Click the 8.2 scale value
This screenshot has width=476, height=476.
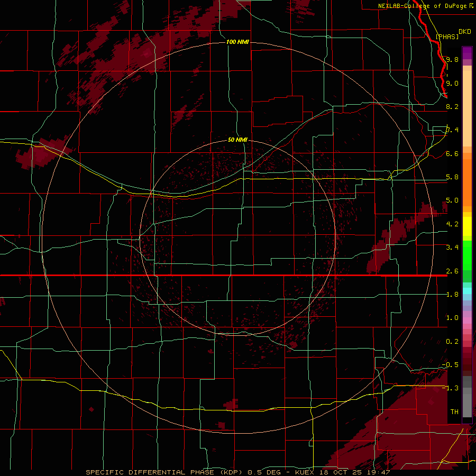[x=452, y=106]
